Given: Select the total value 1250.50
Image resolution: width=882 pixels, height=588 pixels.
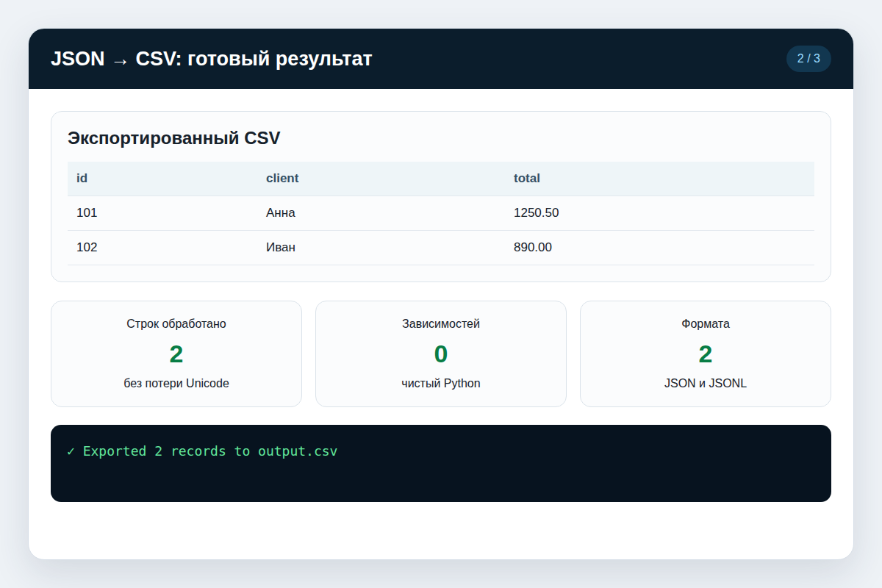Looking at the screenshot, I should (537, 213).
